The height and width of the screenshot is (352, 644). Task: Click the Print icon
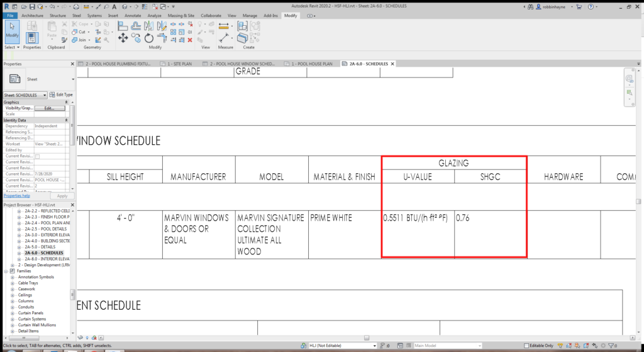click(76, 6)
